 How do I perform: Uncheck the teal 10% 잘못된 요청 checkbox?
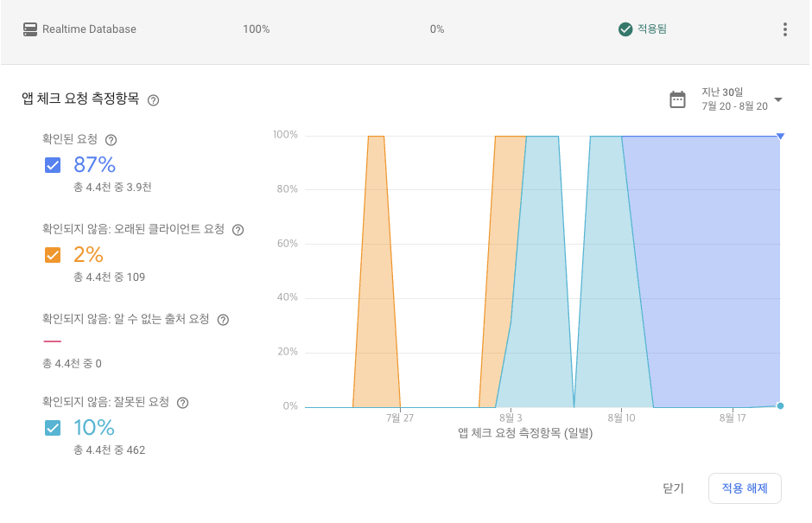[x=53, y=428]
